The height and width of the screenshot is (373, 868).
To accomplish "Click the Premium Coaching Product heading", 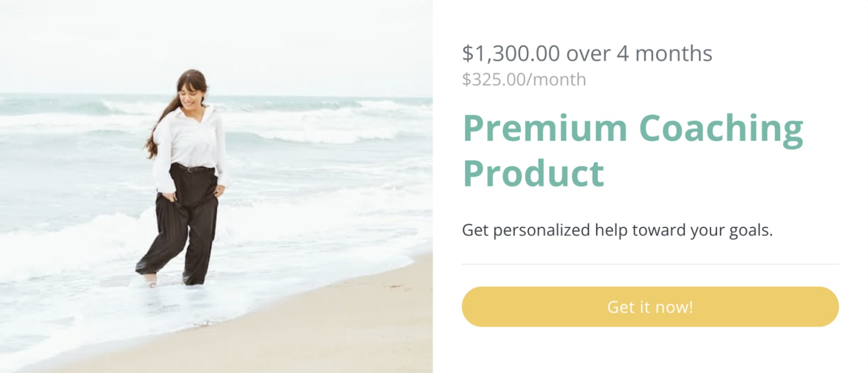I will click(633, 150).
